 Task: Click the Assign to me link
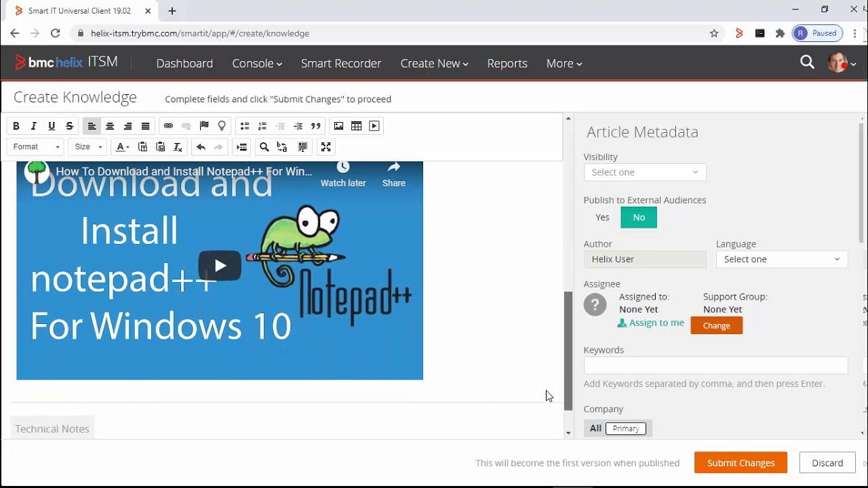pos(651,323)
